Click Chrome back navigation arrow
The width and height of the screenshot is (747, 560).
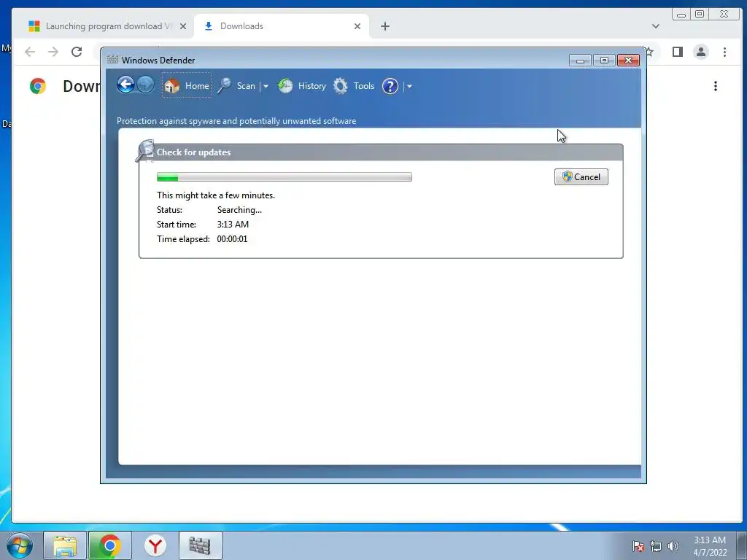click(30, 52)
